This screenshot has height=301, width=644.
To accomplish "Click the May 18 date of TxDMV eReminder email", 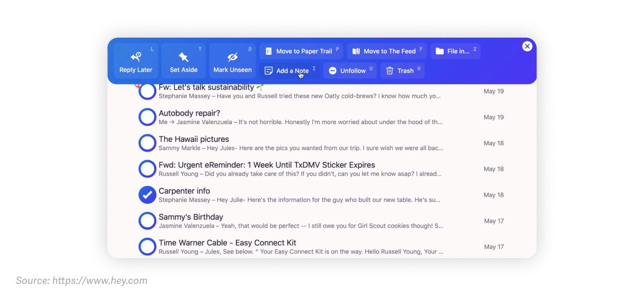I will point(494,169).
